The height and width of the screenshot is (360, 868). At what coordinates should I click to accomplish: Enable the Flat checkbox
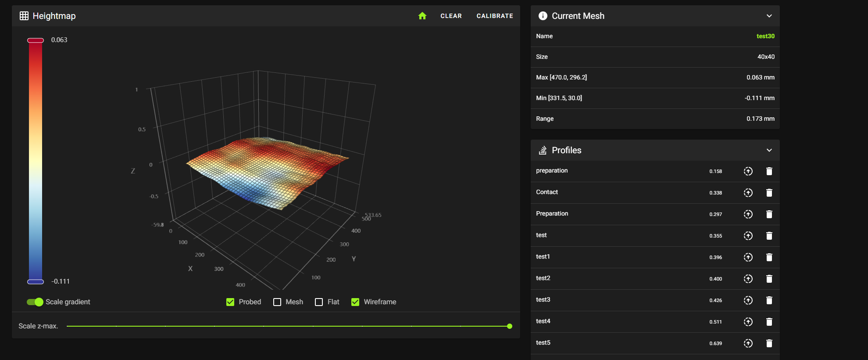point(319,302)
